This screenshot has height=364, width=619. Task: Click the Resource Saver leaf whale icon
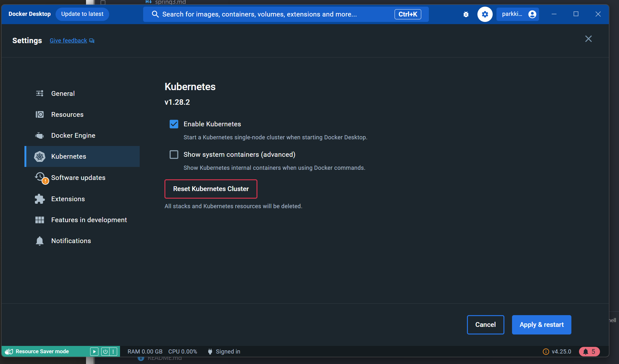[x=9, y=352]
